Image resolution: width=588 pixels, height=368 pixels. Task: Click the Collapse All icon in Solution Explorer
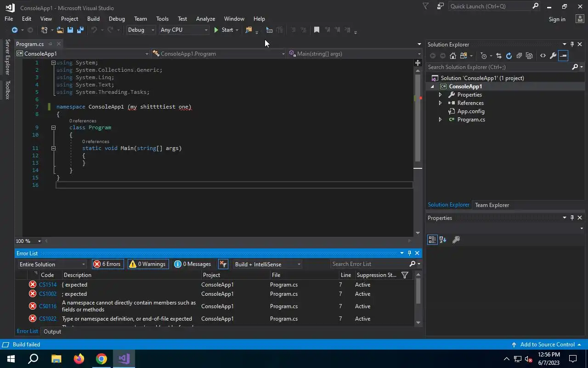click(519, 56)
